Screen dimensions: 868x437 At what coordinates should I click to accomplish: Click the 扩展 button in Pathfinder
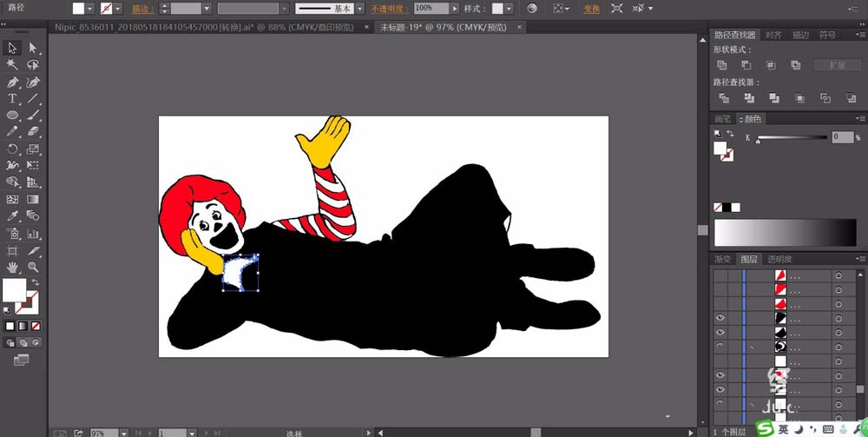point(836,65)
